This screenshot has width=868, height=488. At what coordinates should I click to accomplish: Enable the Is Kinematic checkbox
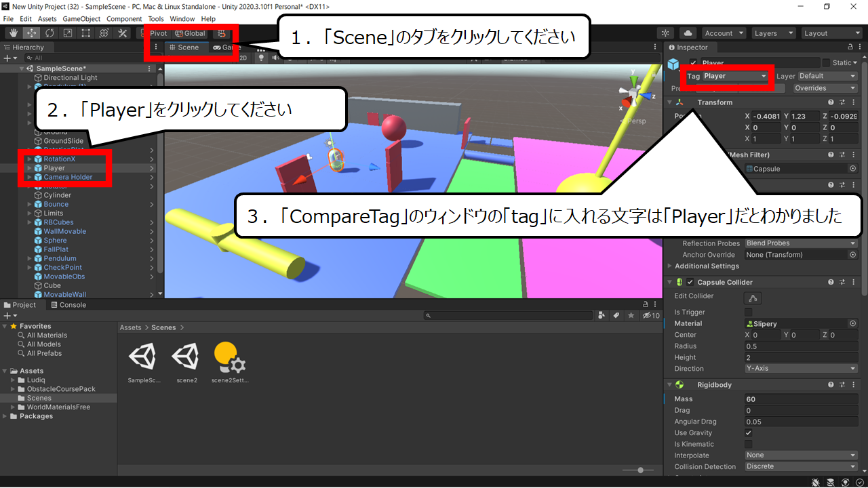point(749,444)
